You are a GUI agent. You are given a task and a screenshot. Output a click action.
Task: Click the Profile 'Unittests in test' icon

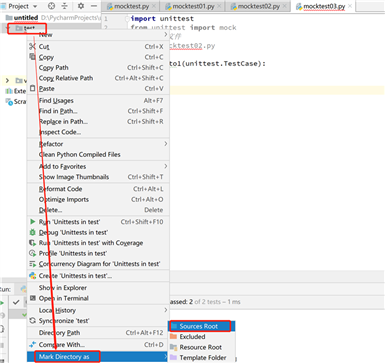pos(32,253)
